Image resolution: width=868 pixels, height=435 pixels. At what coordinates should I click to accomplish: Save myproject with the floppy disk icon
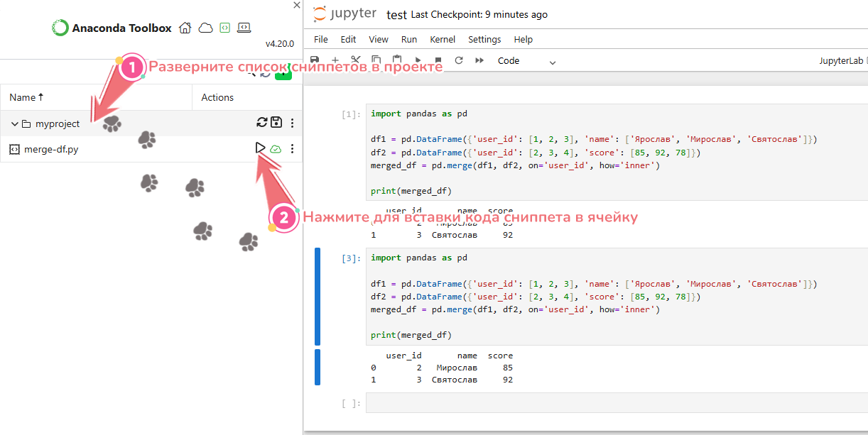(276, 123)
